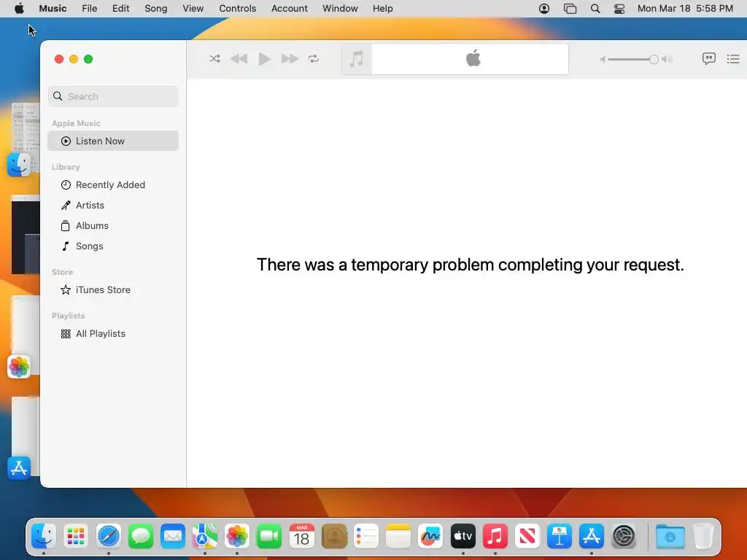Open the Account menu
The width and height of the screenshot is (747, 560).
coord(289,9)
